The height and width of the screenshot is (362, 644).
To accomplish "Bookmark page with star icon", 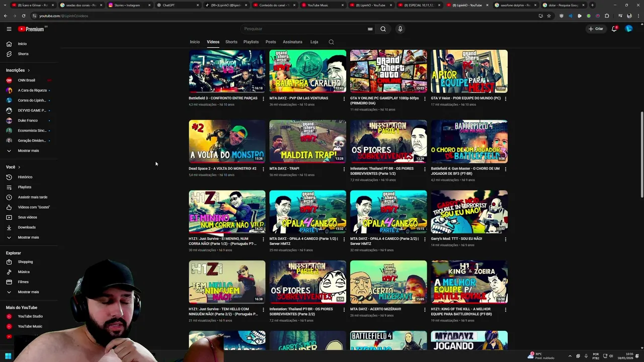I will 549,16.
